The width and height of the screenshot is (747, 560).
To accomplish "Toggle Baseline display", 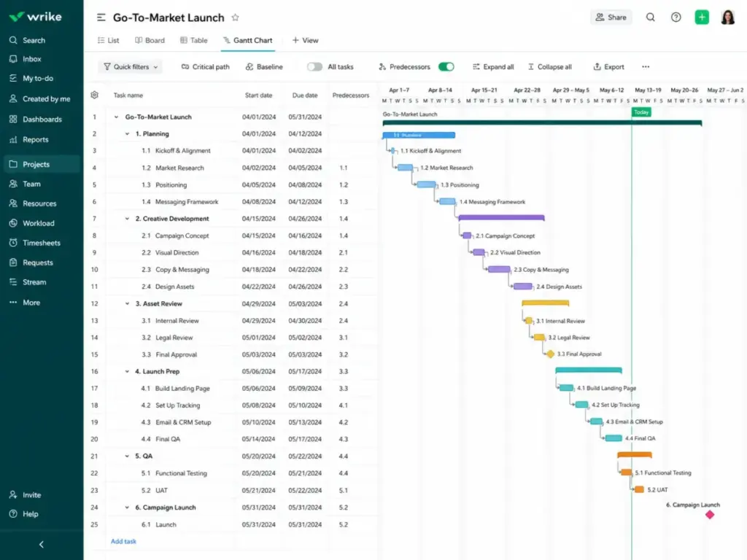I will pyautogui.click(x=264, y=66).
